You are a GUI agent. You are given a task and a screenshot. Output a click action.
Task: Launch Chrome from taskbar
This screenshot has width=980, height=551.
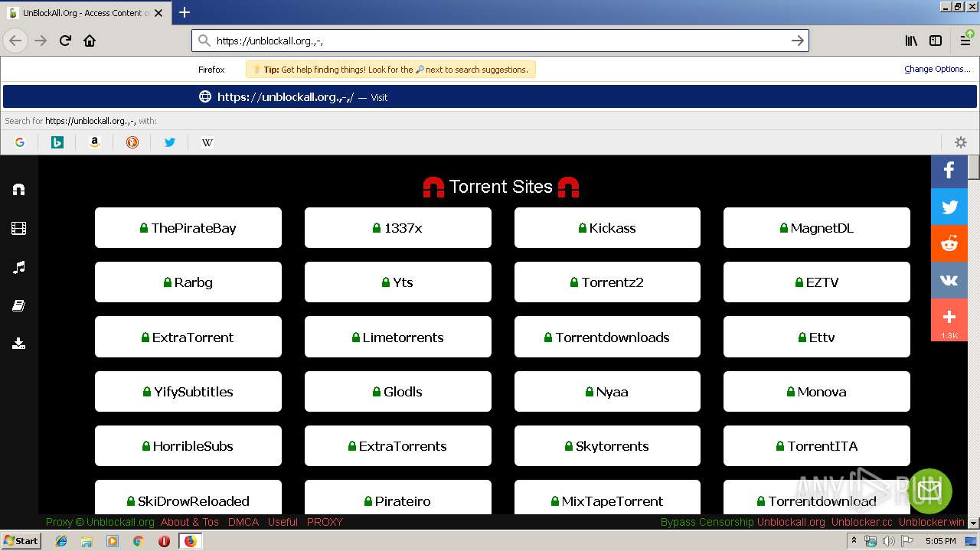point(138,541)
